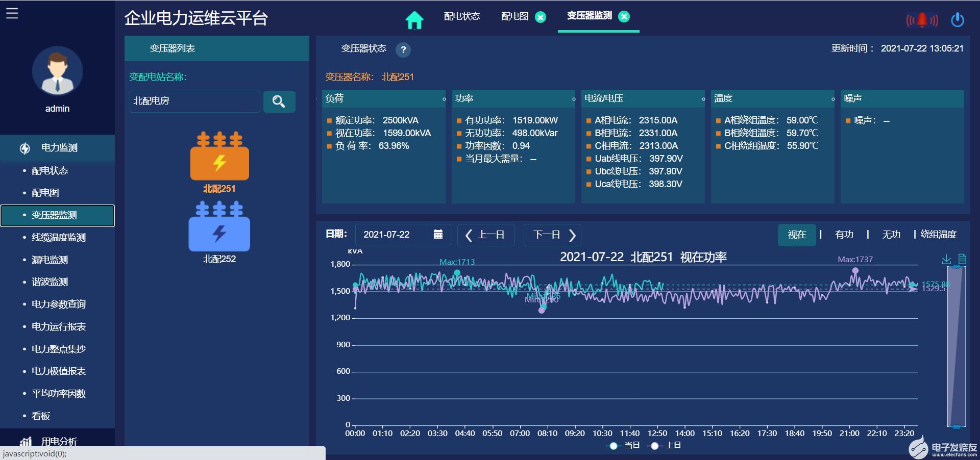
Task: Click the power logout icon
Action: pos(957,20)
